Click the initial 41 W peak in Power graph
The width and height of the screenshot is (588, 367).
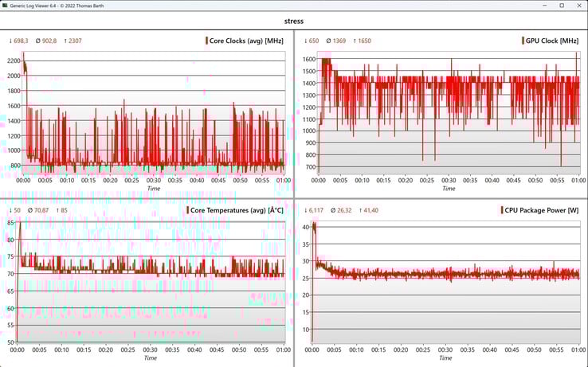[x=314, y=225]
